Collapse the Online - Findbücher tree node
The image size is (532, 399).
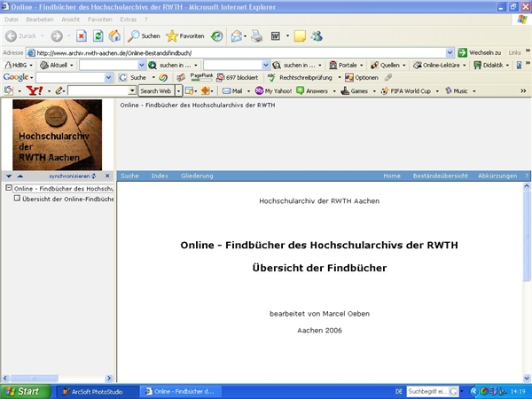(9, 188)
